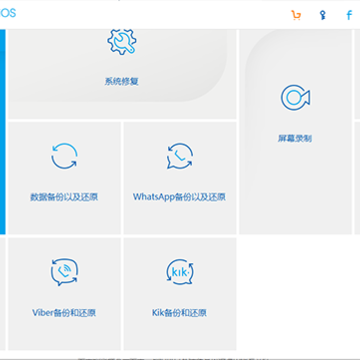This screenshot has height=360, width=360.
Task: Open the Facebook icon link
Action: coord(349,15)
